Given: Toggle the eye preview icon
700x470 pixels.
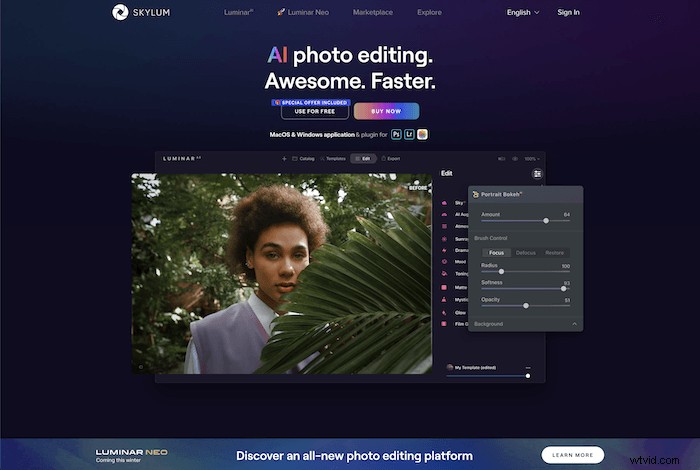Looking at the screenshot, I should click(515, 158).
